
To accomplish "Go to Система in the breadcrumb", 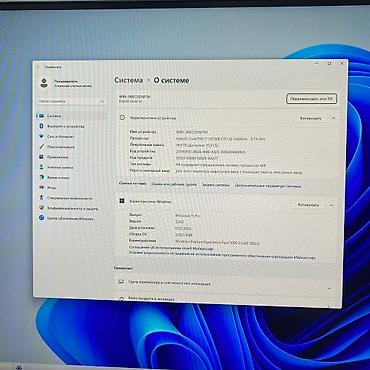I will coord(129,80).
